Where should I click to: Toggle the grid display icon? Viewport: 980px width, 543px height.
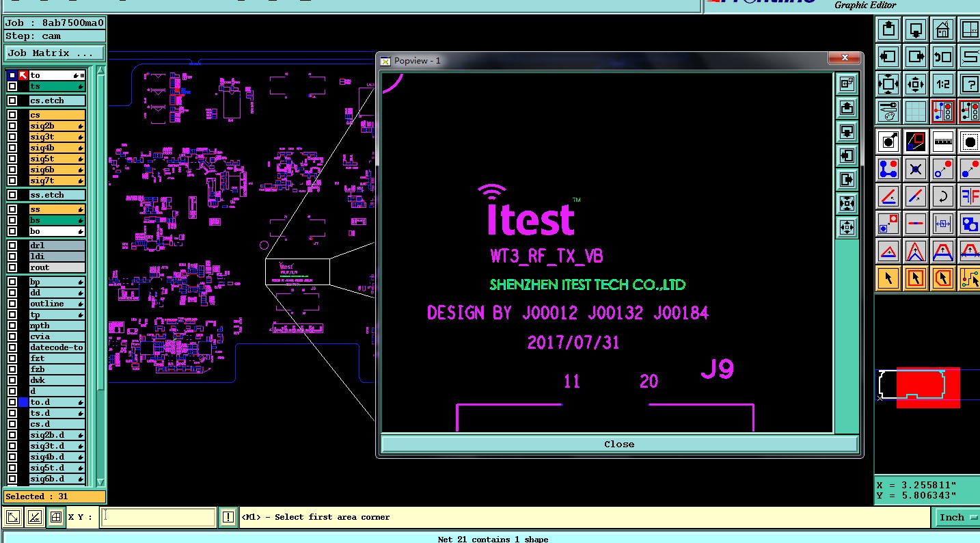tap(916, 111)
